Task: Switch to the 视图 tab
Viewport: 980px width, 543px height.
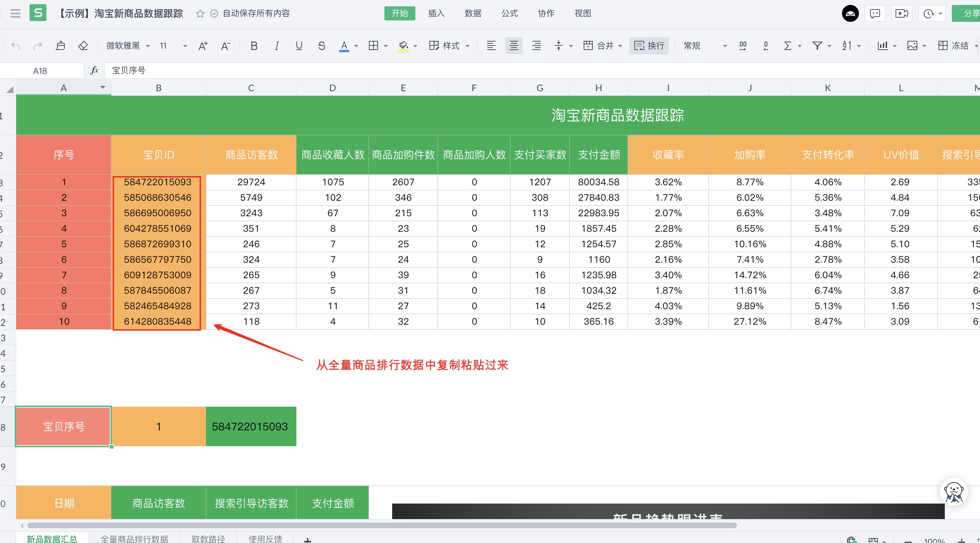Action: pyautogui.click(x=583, y=13)
